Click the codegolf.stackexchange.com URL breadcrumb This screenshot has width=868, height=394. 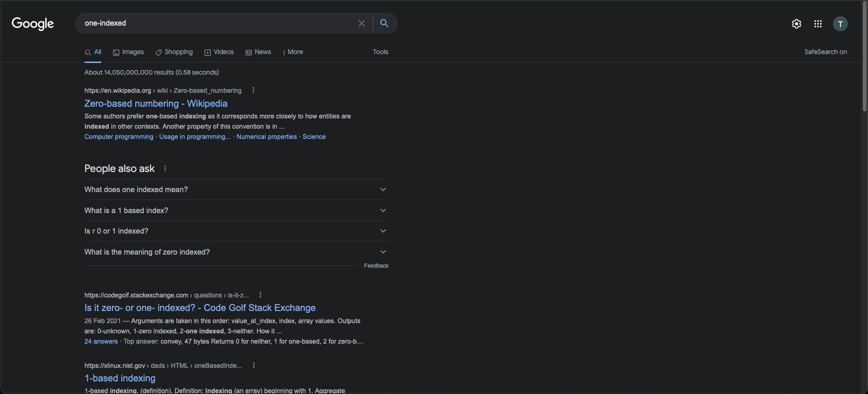[x=167, y=295]
